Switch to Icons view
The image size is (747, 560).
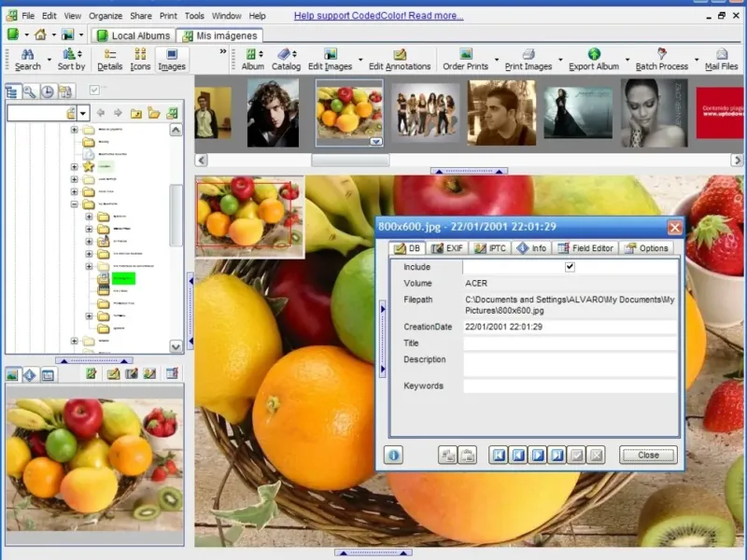(140, 60)
